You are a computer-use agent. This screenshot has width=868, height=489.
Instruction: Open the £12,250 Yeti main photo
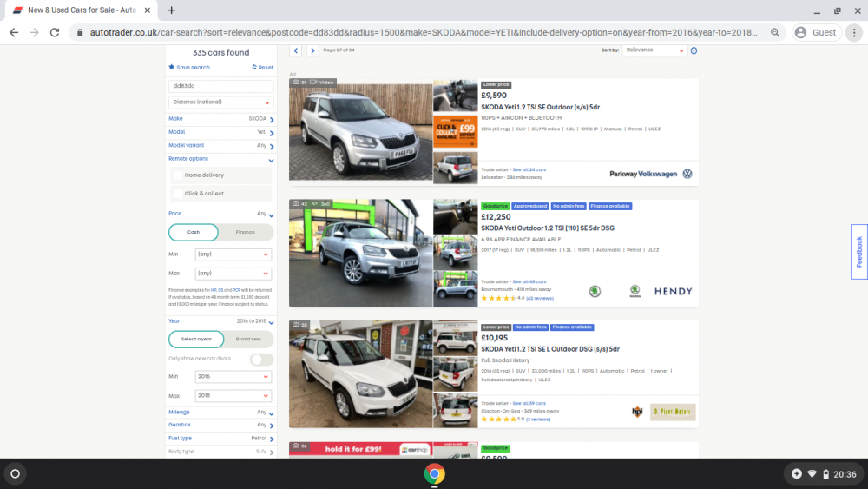pyautogui.click(x=360, y=253)
